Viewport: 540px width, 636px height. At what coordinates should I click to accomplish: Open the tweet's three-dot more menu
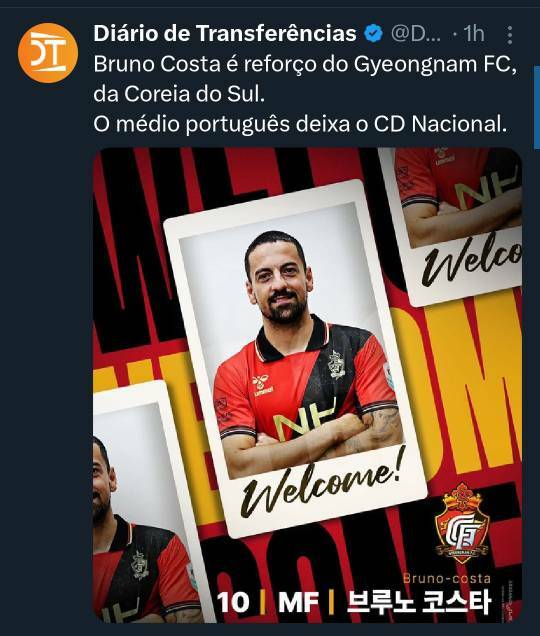[510, 34]
